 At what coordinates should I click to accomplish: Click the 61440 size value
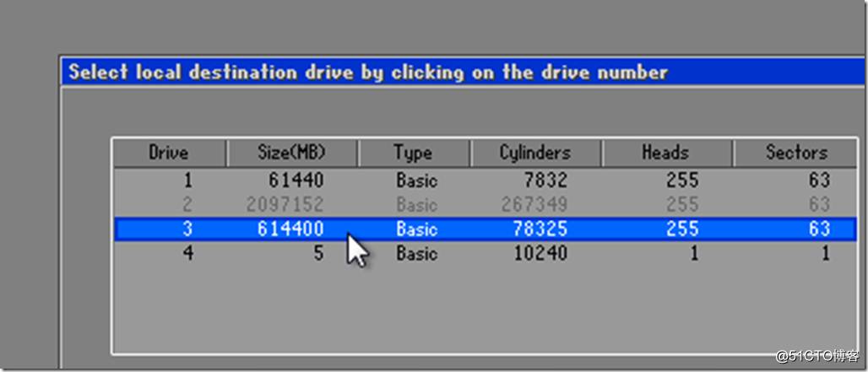(296, 180)
